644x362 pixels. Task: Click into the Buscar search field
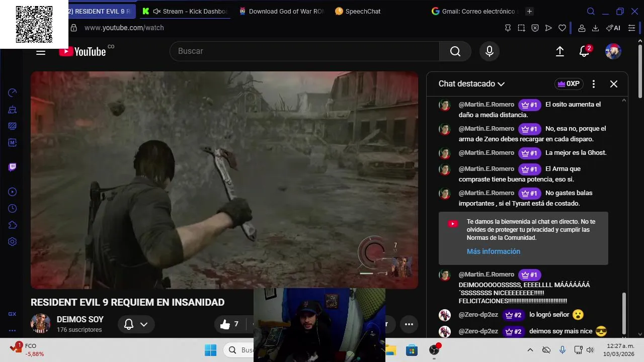(304, 51)
